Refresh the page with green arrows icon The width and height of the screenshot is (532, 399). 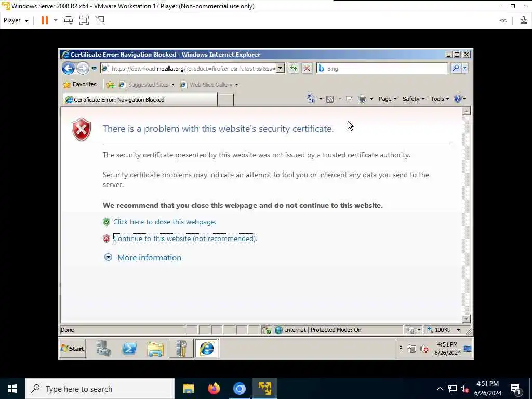pos(294,69)
